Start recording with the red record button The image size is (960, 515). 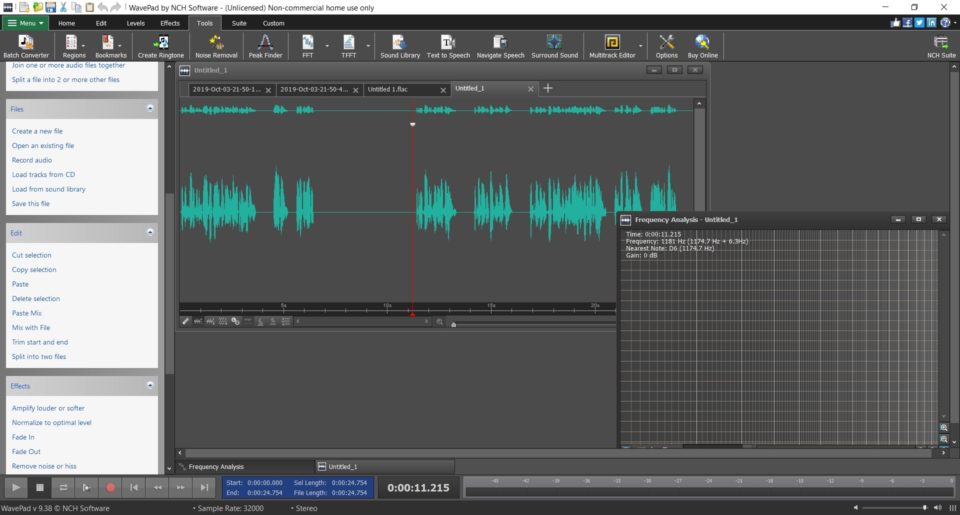click(110, 487)
